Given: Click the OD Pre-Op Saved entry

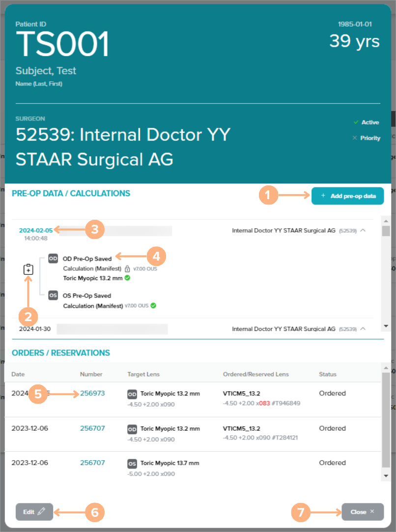Looking at the screenshot, I should click(87, 258).
